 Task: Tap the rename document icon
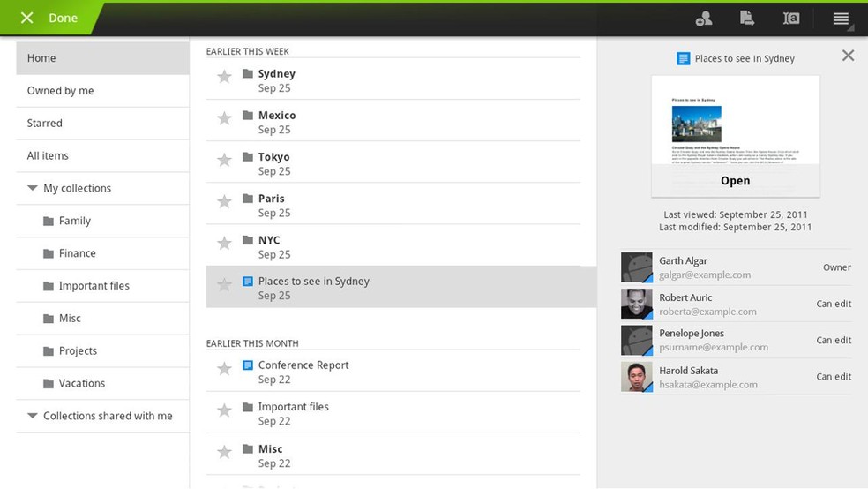(791, 19)
